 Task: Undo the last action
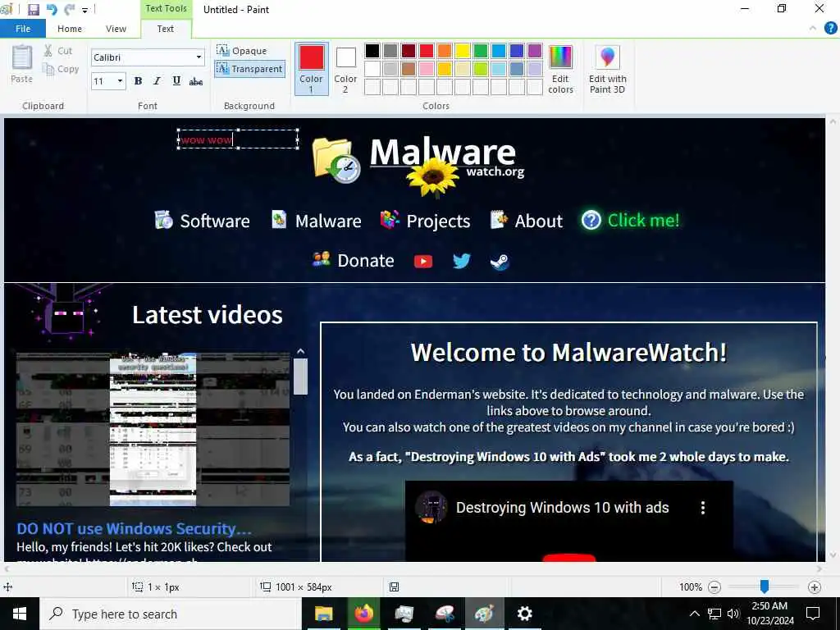(52, 9)
